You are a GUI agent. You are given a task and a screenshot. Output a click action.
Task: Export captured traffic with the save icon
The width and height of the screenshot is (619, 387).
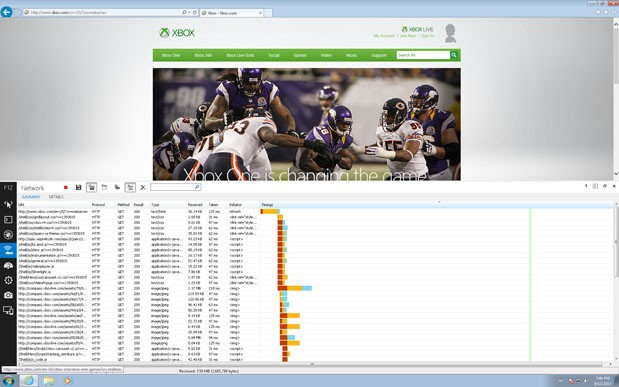[x=79, y=187]
